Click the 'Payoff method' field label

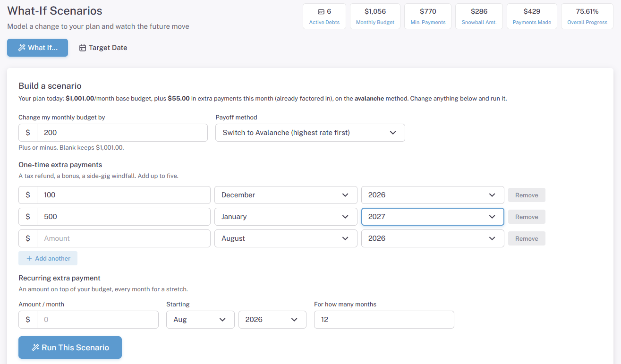(x=236, y=117)
